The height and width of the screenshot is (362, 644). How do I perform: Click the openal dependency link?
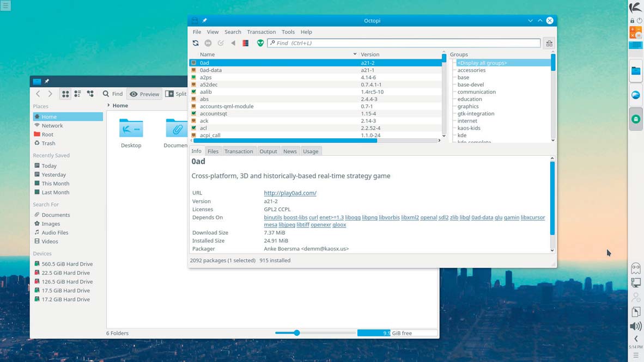[428, 218]
